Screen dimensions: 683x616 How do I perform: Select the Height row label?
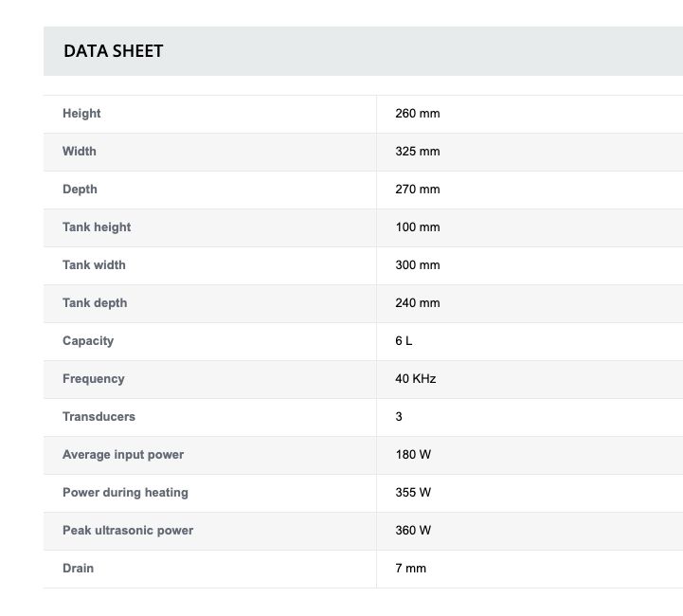(81, 114)
